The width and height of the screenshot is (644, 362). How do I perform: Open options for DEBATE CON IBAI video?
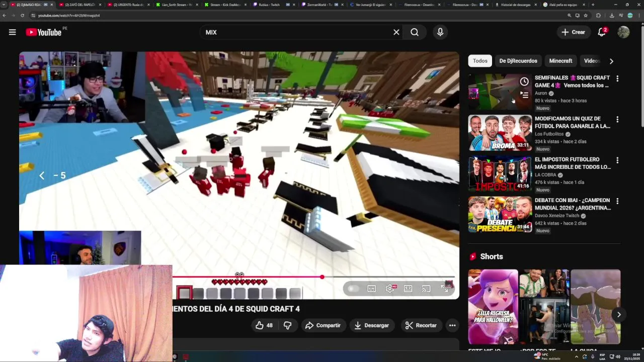(617, 201)
